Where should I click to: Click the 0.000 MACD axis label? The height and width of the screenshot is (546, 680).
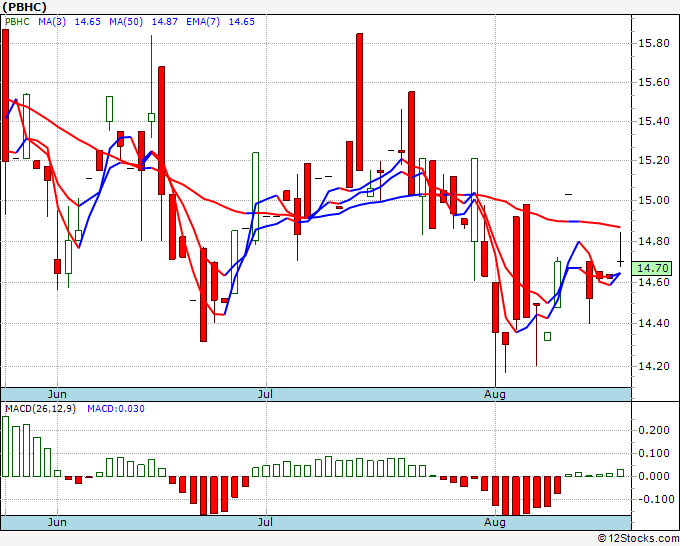click(654, 477)
